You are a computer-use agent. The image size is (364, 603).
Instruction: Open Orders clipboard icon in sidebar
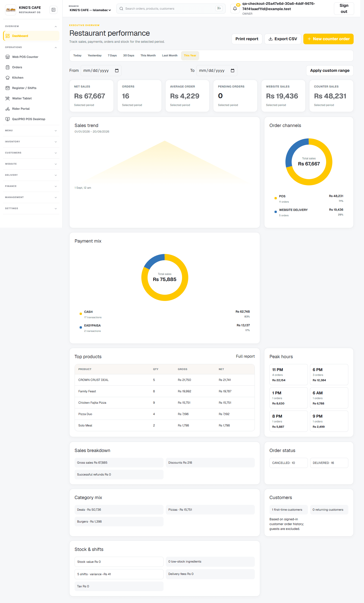[8, 67]
